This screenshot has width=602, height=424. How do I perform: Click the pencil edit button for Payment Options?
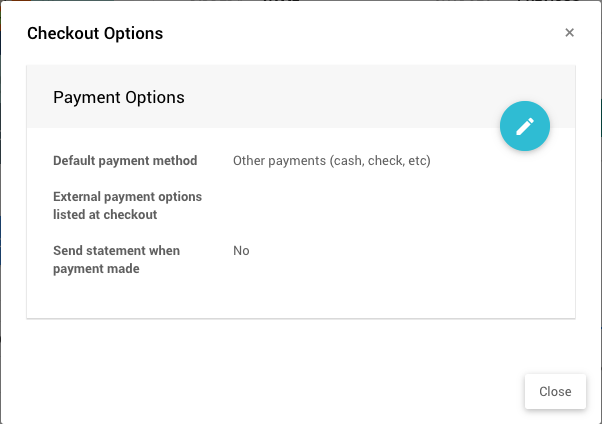coord(525,126)
